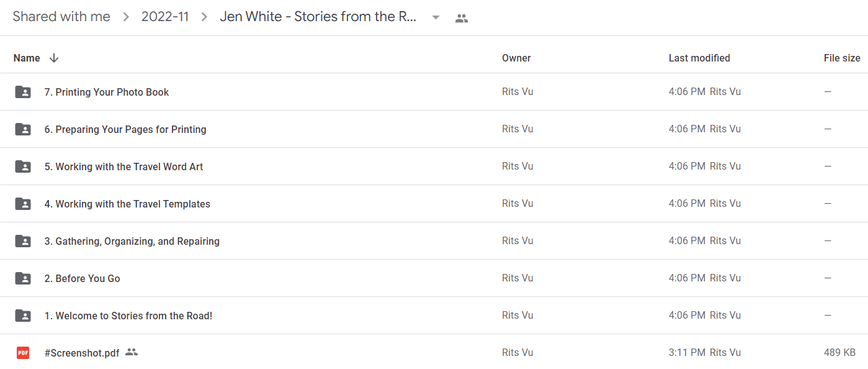Click the shared people icon in the breadcrumb bar

pyautogui.click(x=461, y=18)
